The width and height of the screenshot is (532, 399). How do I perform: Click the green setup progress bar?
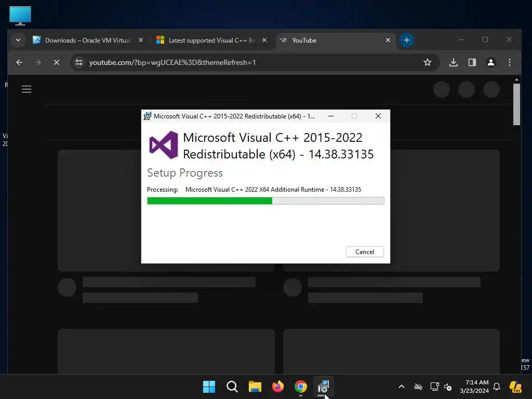point(265,201)
